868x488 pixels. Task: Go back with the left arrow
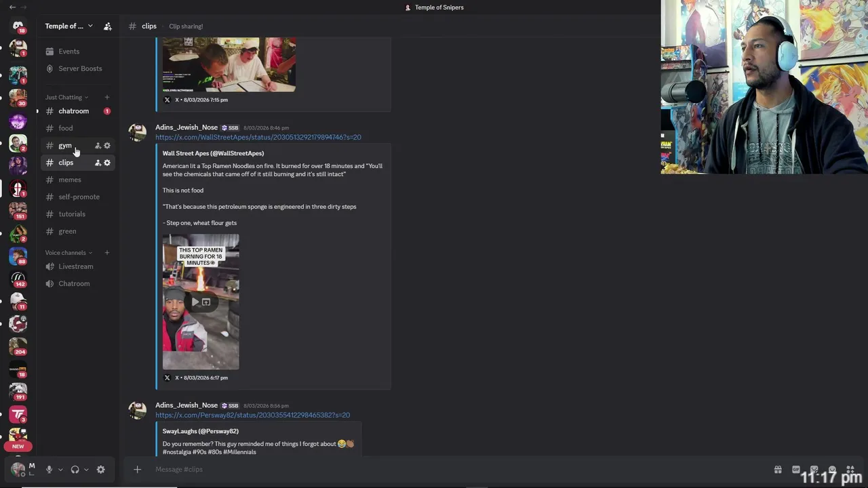pyautogui.click(x=12, y=7)
